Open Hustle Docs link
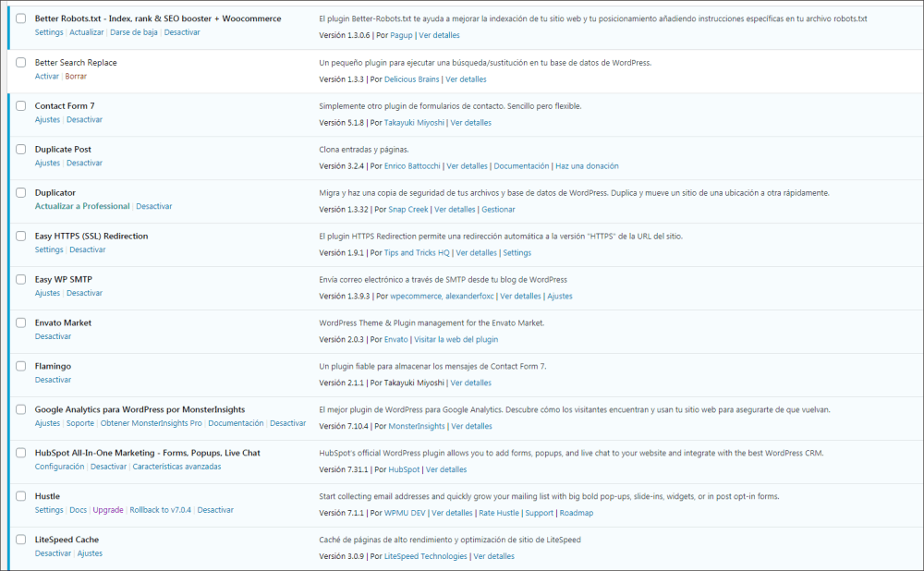 (78, 510)
